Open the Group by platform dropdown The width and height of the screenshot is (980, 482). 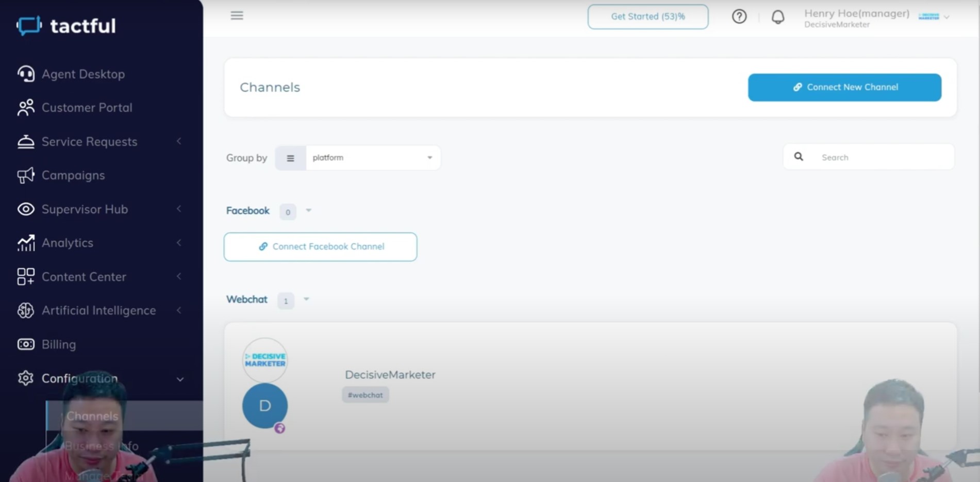[373, 158]
